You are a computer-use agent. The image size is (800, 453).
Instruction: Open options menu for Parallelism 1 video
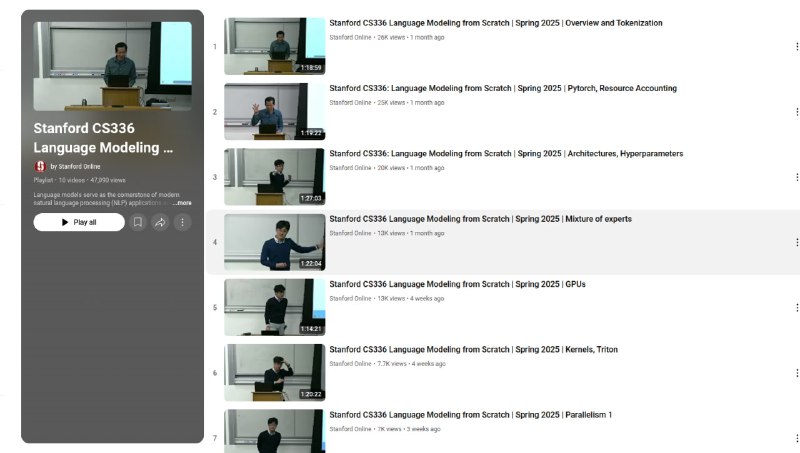[x=796, y=438]
